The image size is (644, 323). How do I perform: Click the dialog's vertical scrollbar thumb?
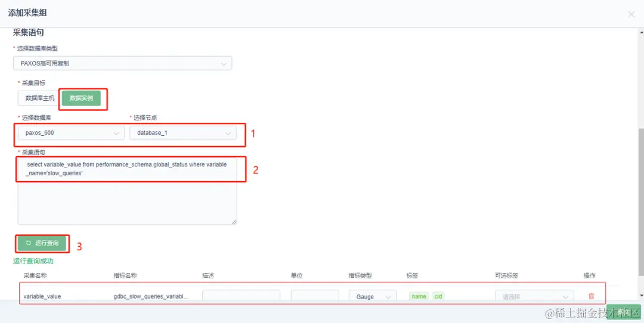[x=640, y=201]
